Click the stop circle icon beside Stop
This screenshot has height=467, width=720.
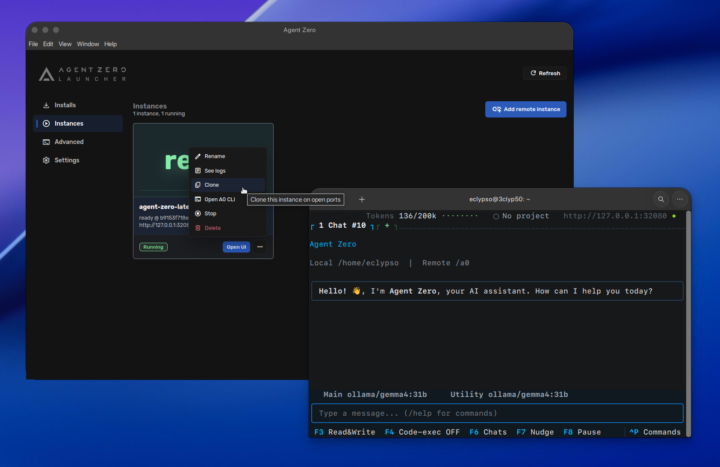198,214
